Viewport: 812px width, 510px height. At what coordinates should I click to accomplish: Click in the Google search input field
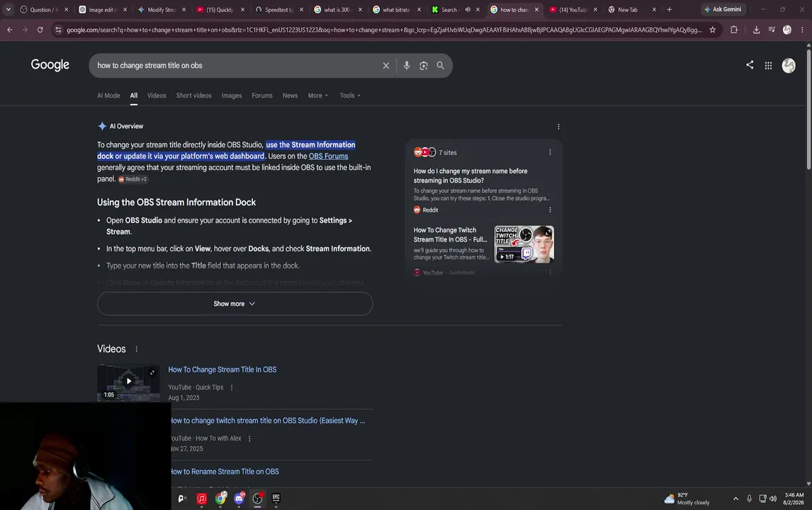[x=236, y=66]
